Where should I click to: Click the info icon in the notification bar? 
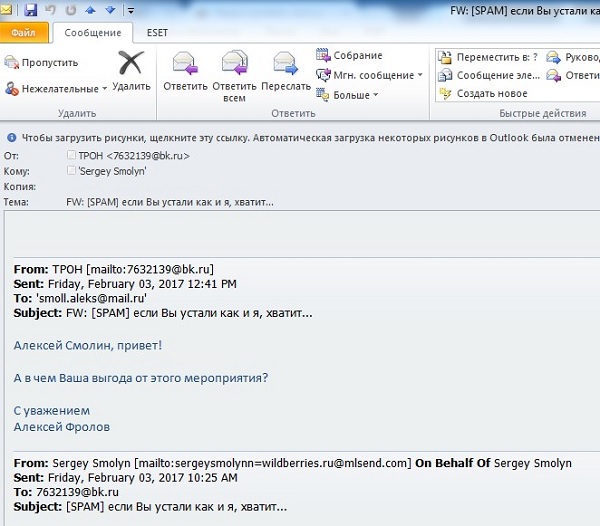tap(12, 138)
